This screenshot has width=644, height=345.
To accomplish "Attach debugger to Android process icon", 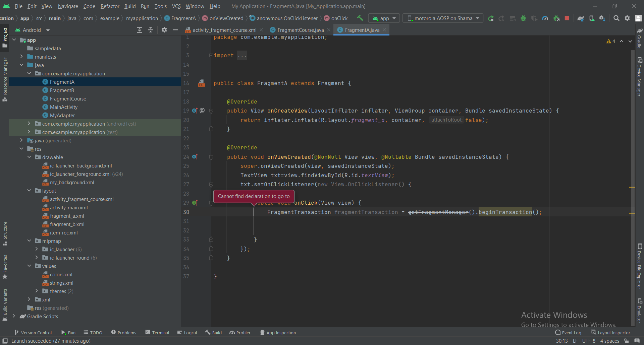I will [556, 18].
